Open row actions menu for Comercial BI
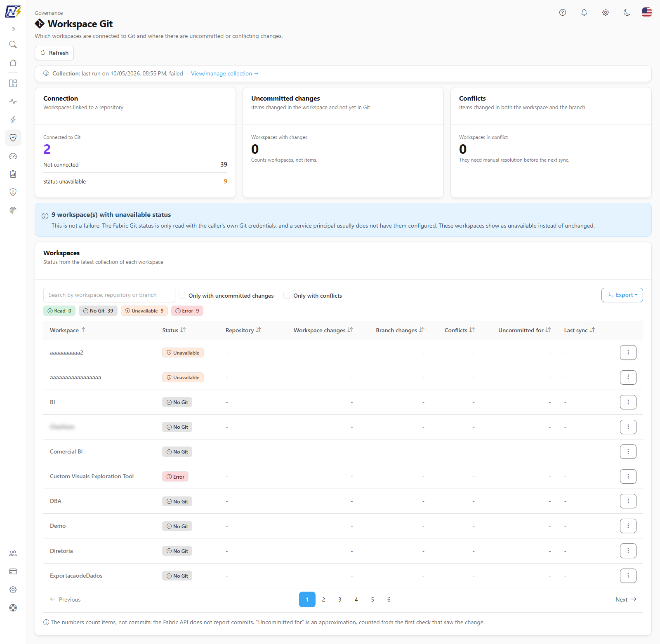The height and width of the screenshot is (644, 660). click(x=628, y=451)
